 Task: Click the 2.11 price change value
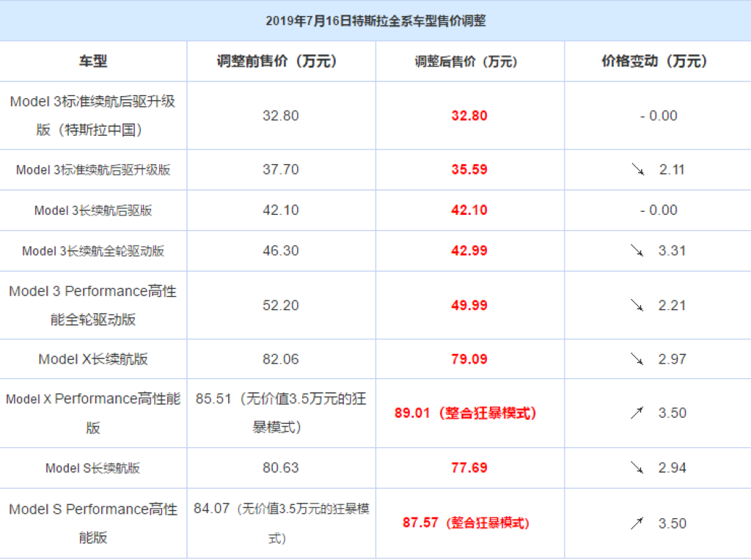pos(672,169)
